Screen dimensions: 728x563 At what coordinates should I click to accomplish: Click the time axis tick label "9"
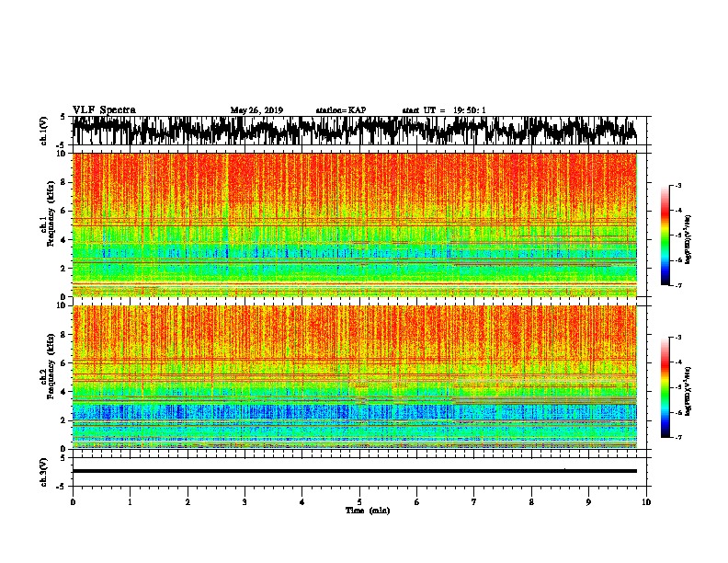coord(588,502)
